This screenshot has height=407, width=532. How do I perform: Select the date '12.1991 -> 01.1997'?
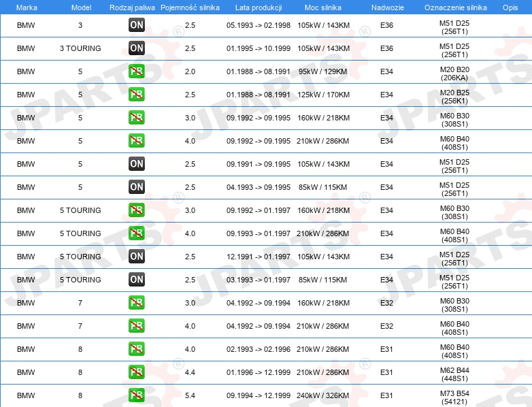(x=259, y=257)
